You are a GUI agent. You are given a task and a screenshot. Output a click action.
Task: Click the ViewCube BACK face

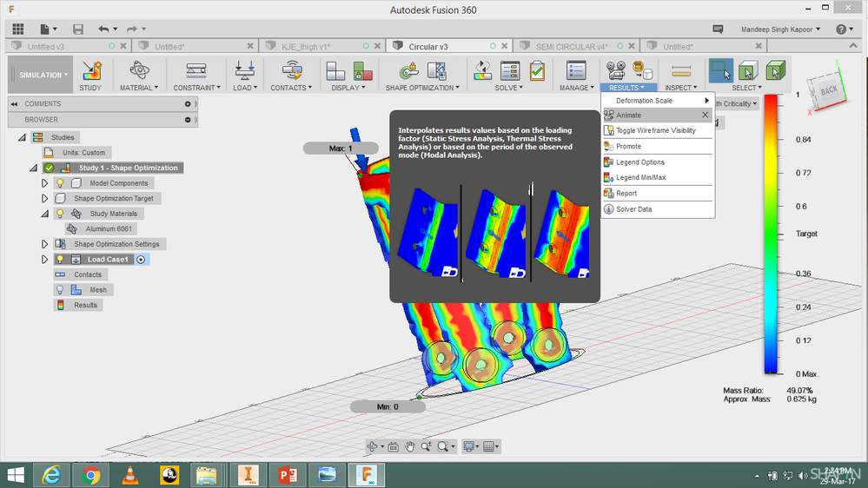point(827,91)
